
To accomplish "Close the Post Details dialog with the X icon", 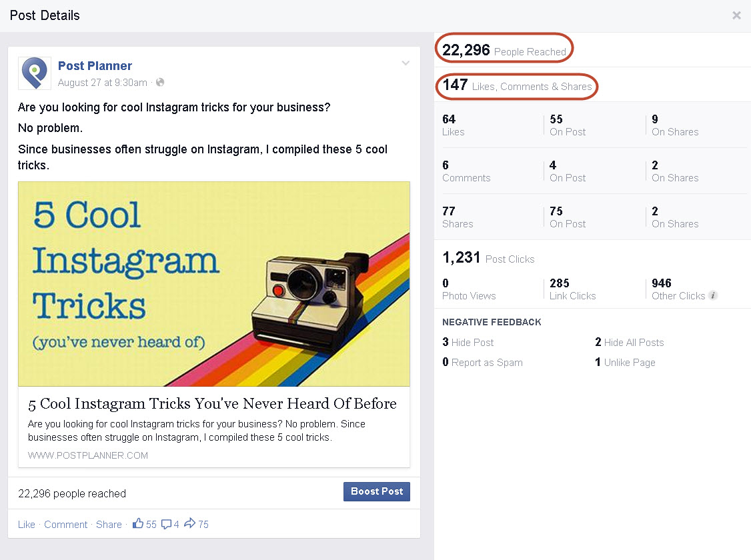I will (736, 15).
